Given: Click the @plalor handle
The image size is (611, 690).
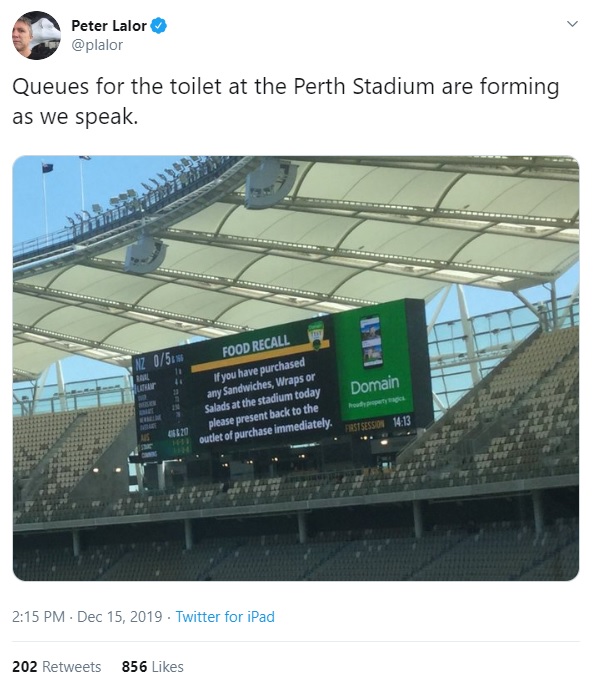Looking at the screenshot, I should point(98,45).
